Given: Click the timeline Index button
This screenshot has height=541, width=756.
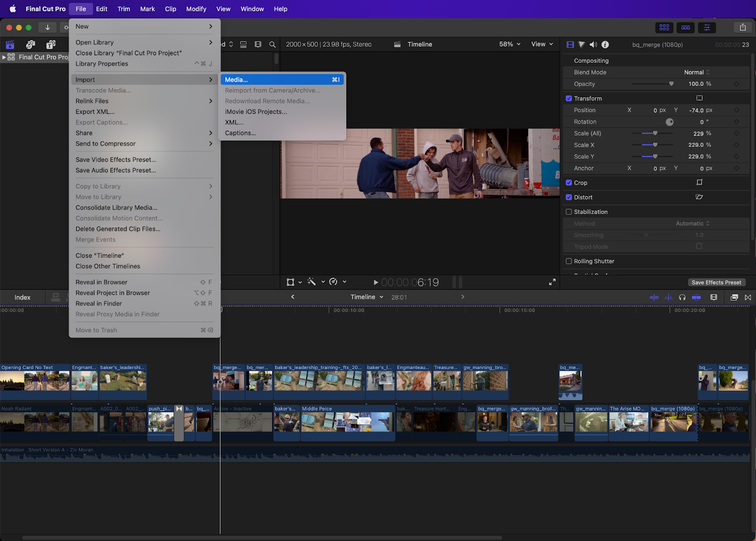Looking at the screenshot, I should [22, 297].
